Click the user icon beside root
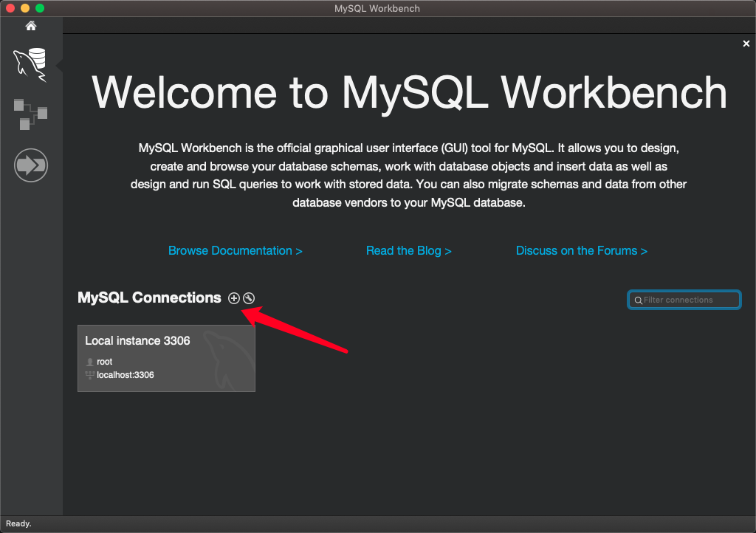 89,362
